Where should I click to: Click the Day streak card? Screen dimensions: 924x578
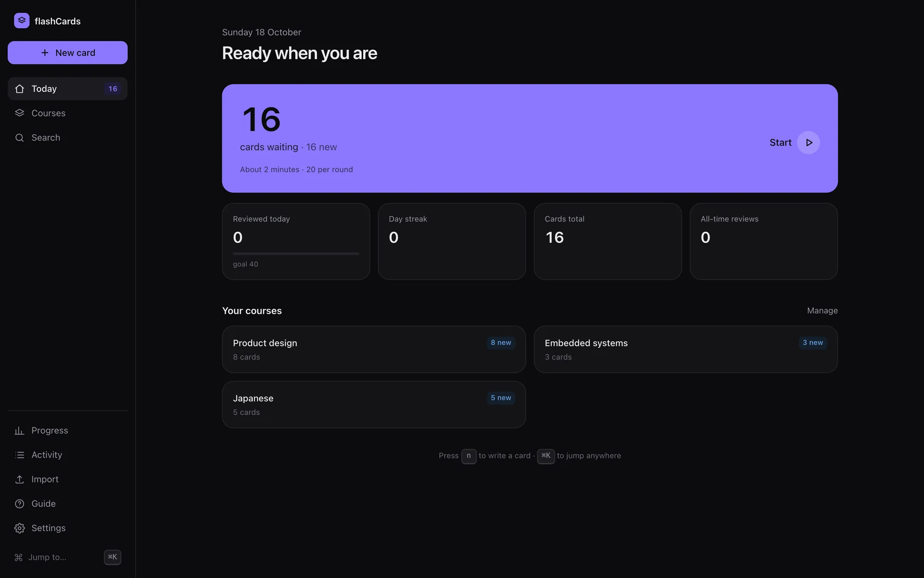tap(452, 241)
